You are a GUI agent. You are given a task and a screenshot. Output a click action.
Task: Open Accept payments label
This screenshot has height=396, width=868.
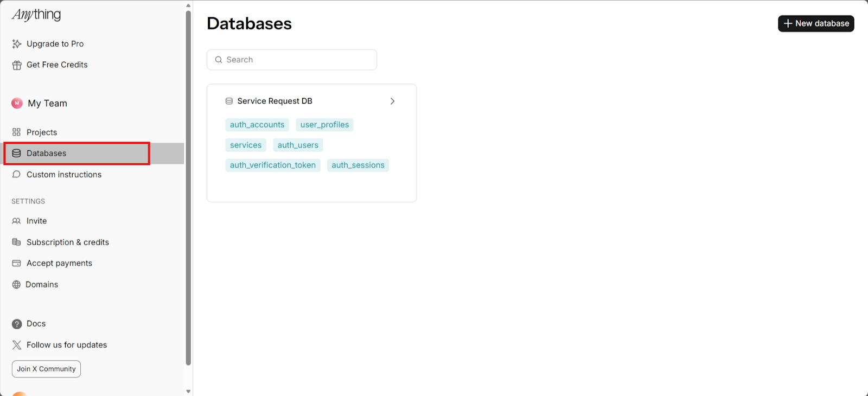(59, 263)
